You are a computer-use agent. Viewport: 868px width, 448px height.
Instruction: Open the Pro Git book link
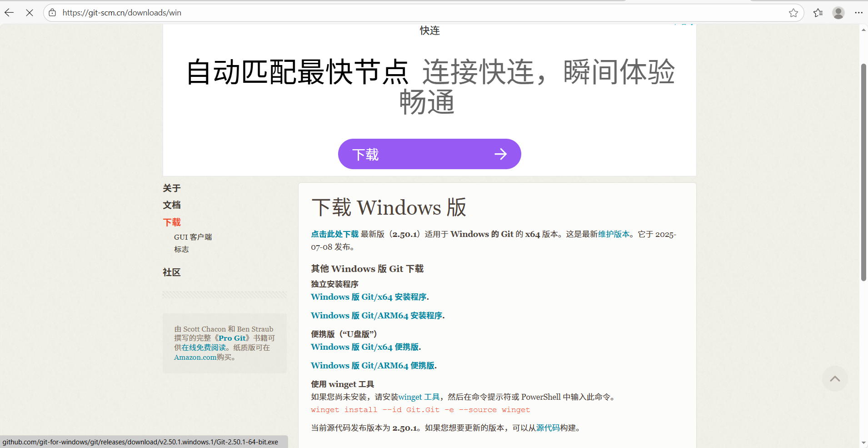coord(232,338)
